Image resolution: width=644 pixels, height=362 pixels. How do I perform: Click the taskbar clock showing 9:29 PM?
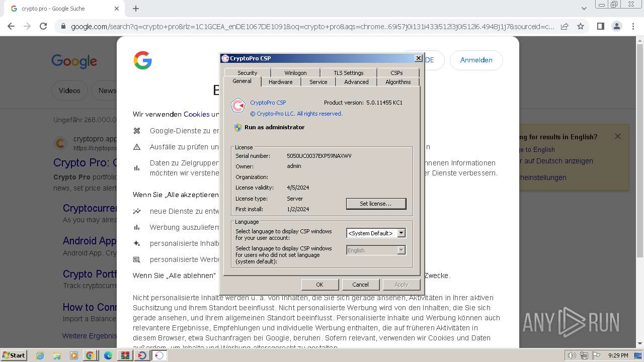coord(618,355)
